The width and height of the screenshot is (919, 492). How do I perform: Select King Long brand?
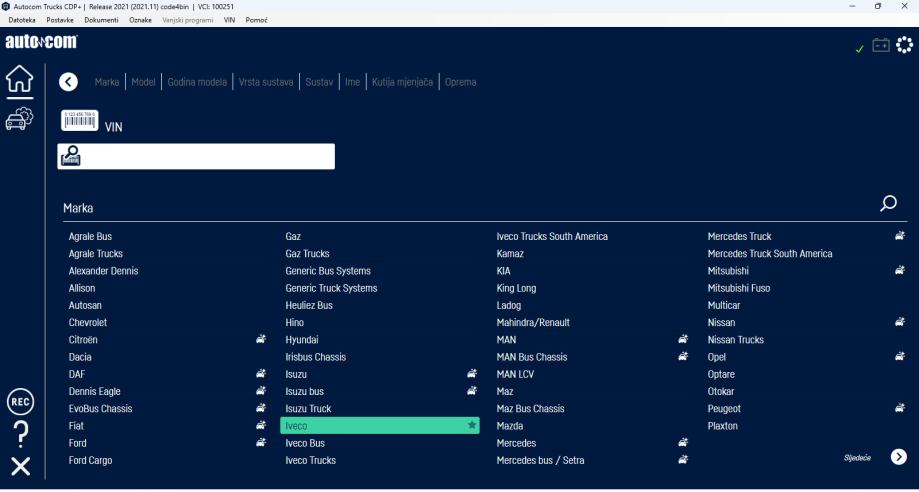516,288
